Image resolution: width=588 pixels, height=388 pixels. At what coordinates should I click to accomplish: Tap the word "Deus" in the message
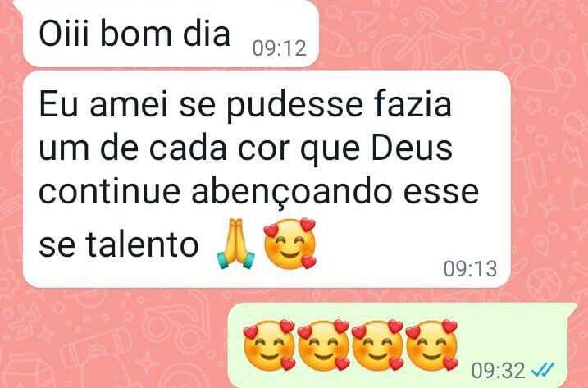[412, 148]
